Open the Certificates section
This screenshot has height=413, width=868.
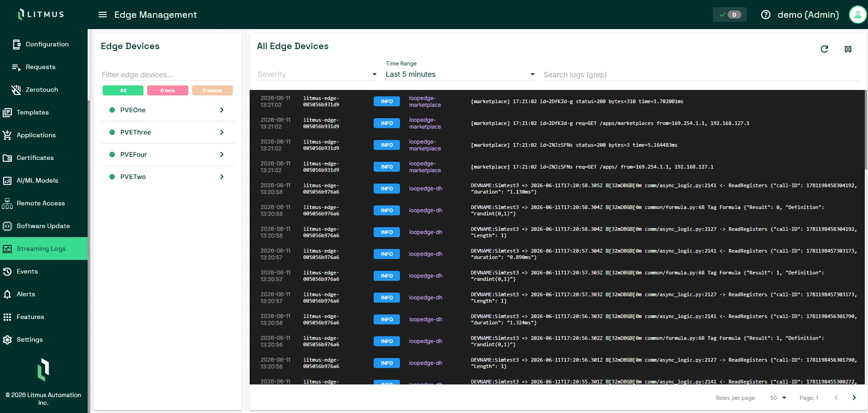[35, 158]
